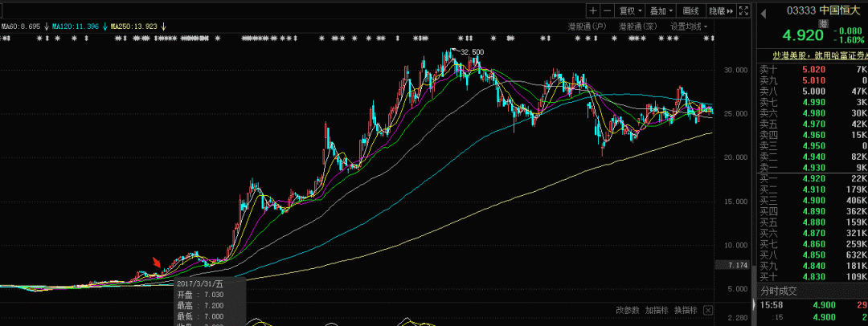Select the 卖三 4.950 order row
868x326 pixels.
point(813,145)
